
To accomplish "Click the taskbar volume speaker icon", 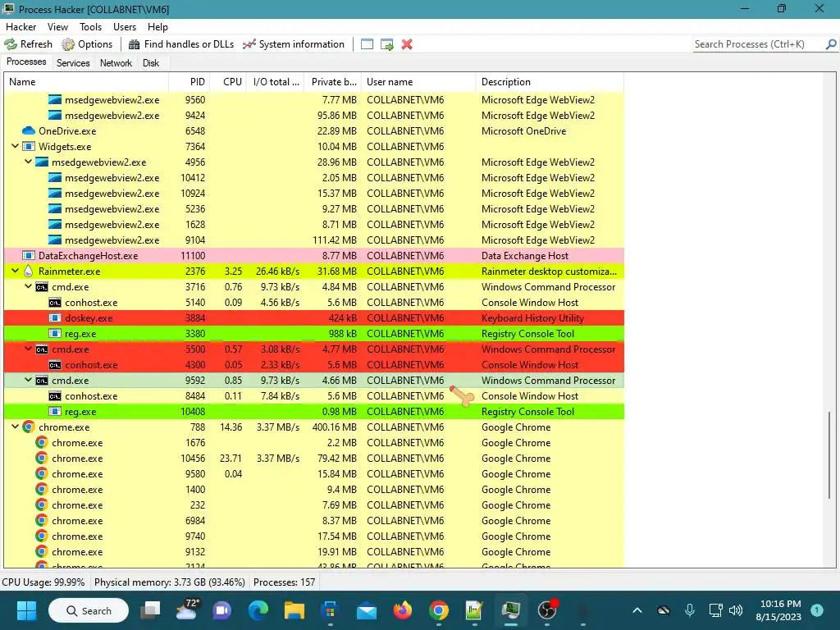I will pos(736,610).
